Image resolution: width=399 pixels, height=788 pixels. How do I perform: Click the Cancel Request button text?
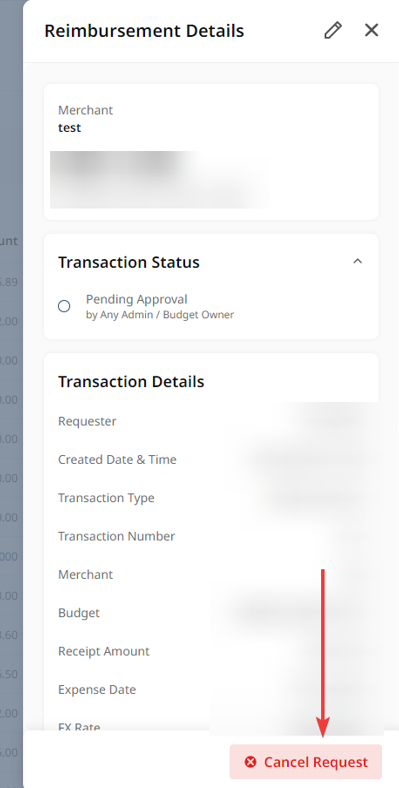coord(316,762)
